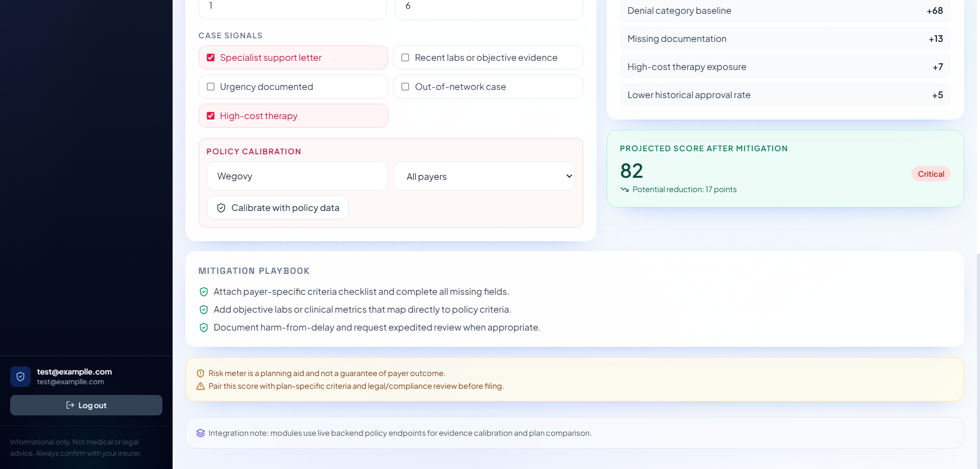Click the Log out button
Image resolution: width=980 pixels, height=469 pixels.
pyautogui.click(x=86, y=405)
